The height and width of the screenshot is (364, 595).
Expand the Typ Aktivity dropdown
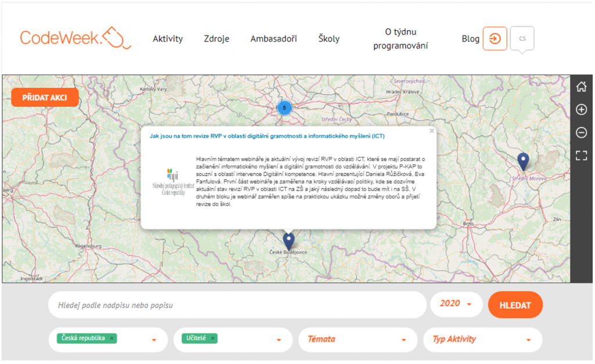[482, 340]
